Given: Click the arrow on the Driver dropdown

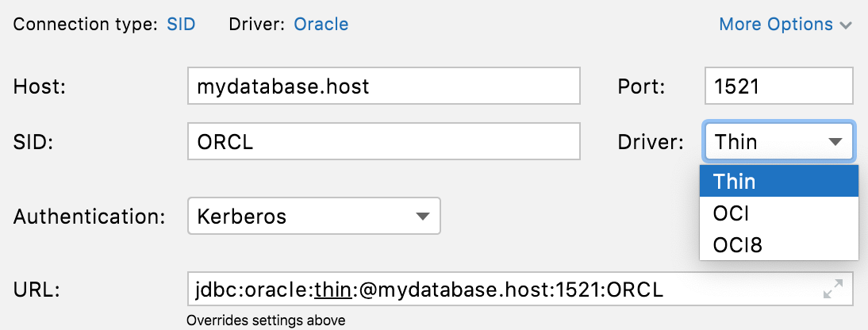Looking at the screenshot, I should pos(834,142).
